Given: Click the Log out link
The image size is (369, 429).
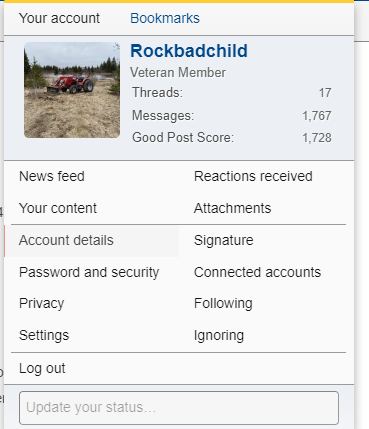Looking at the screenshot, I should [42, 368].
